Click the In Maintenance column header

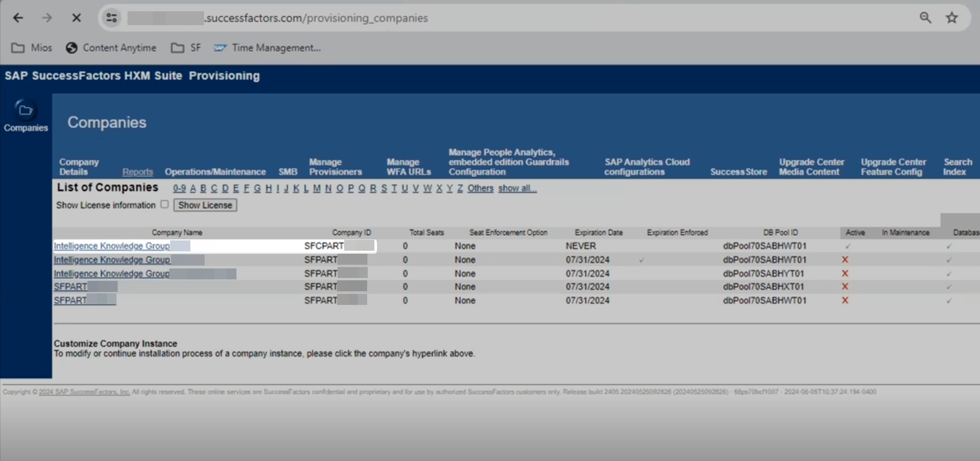[906, 233]
